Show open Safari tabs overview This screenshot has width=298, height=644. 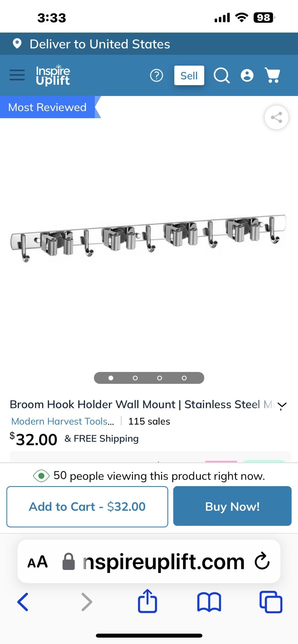[271, 602]
